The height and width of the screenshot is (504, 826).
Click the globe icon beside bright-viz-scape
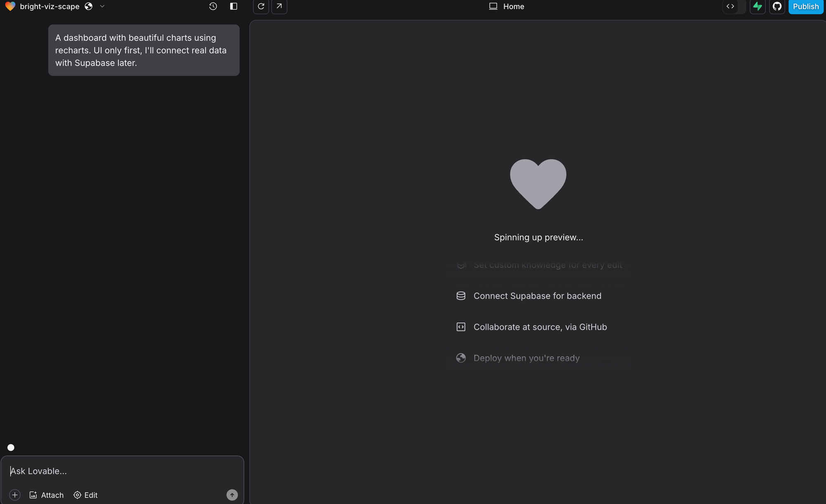pos(88,6)
